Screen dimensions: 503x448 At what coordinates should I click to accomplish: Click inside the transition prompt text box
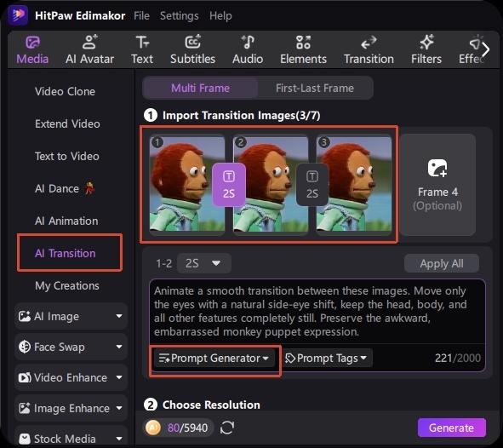tap(317, 311)
